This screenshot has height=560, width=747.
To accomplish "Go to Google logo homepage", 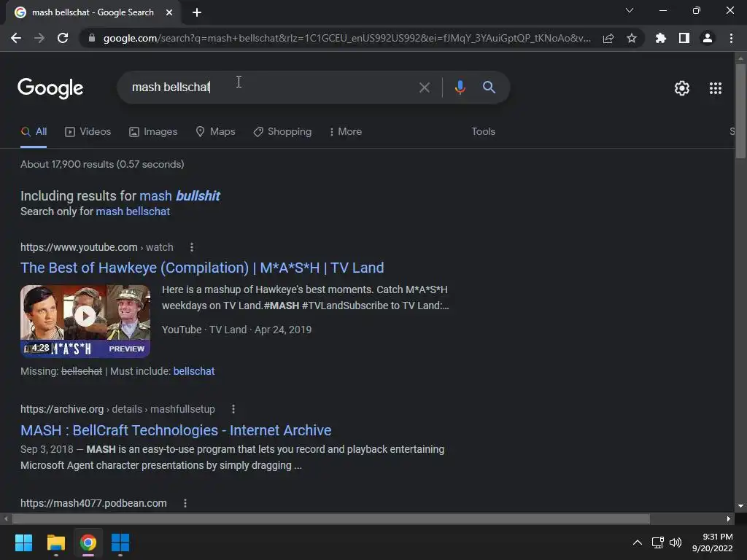I will tap(50, 88).
